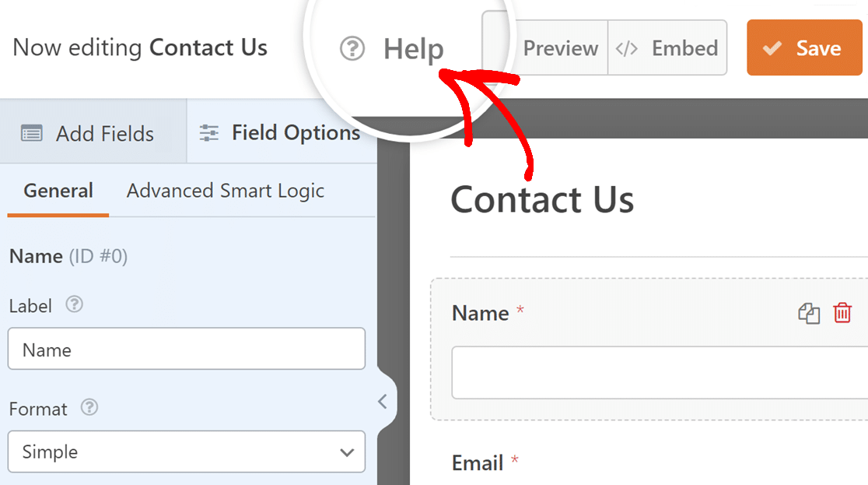Click the Help question mark icon
The image size is (868, 485).
(352, 49)
